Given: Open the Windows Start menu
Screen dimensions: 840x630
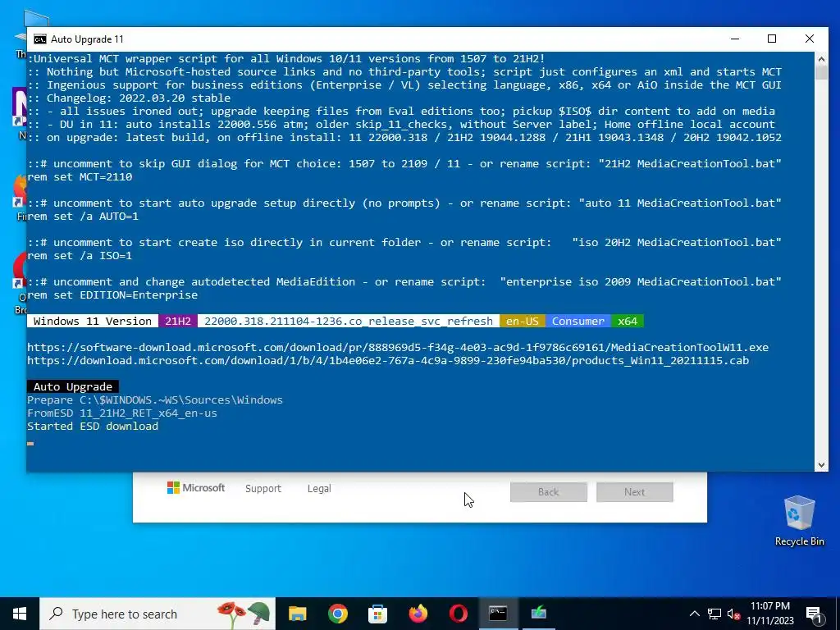Looking at the screenshot, I should pyautogui.click(x=20, y=614).
